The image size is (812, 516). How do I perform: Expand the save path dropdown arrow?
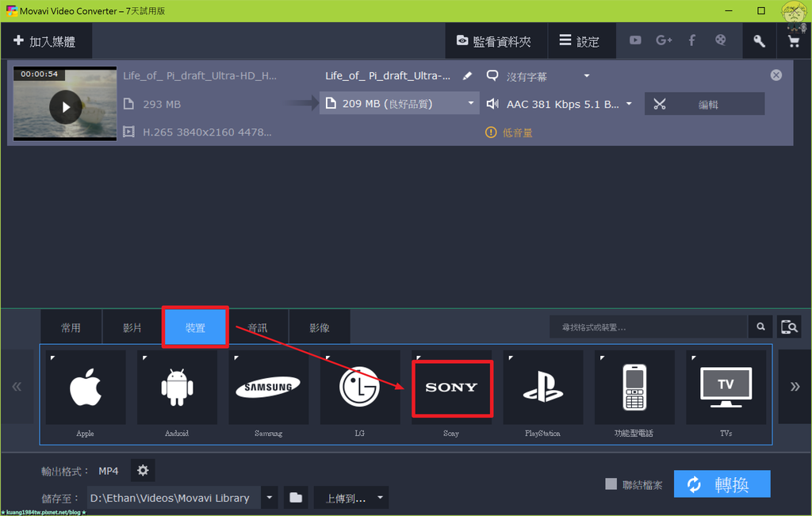[270, 498]
